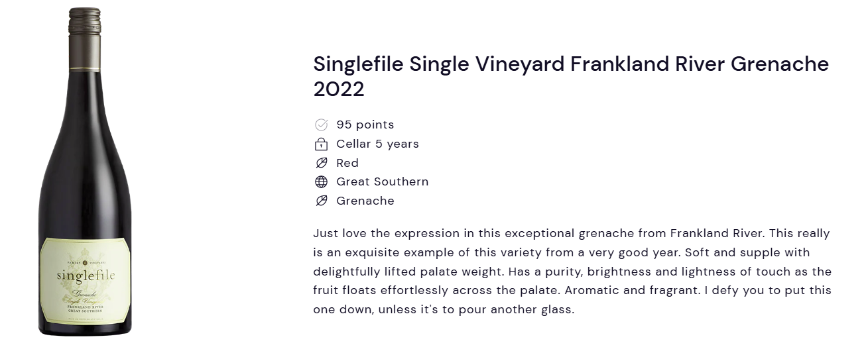Image resolution: width=868 pixels, height=355 pixels.
Task: Click the Red wine type label
Action: [x=347, y=163]
